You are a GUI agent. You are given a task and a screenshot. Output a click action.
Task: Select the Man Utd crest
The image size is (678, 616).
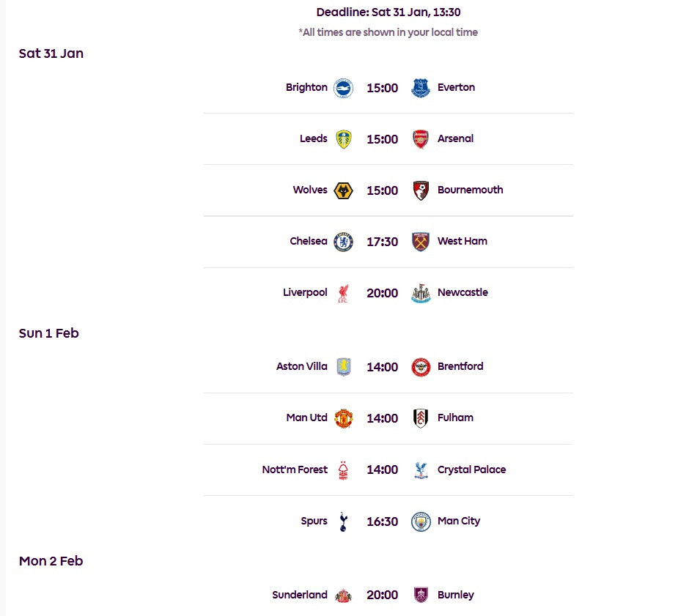click(343, 418)
